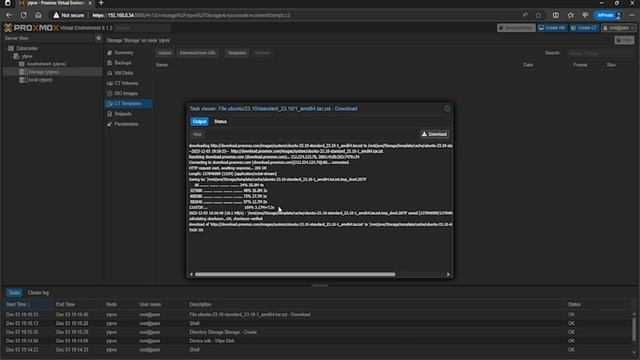Open the Server View gear settings icon

[x=98, y=38]
